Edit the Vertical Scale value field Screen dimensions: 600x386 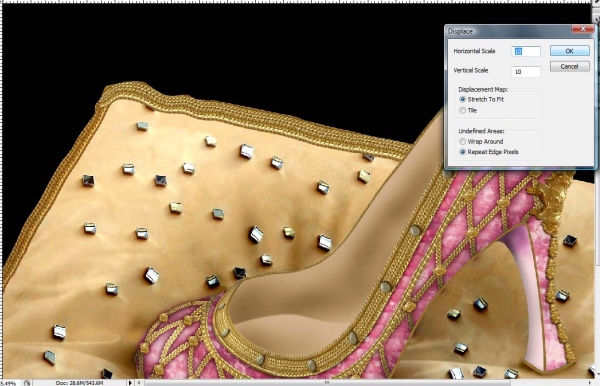(526, 72)
